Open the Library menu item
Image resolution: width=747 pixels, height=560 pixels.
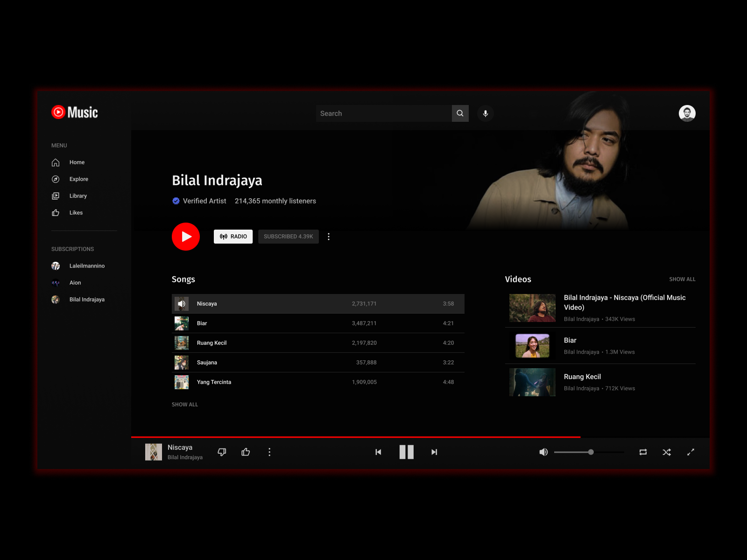78,196
